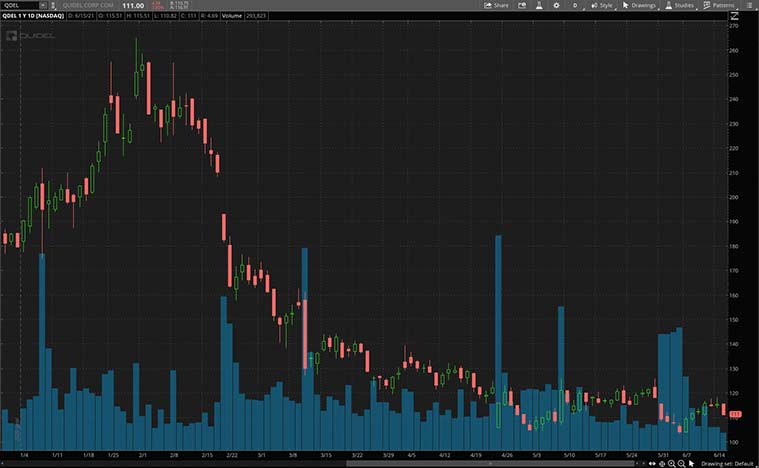Click the Drawing set: Default selector
The image size is (759, 468).
[x=728, y=463]
